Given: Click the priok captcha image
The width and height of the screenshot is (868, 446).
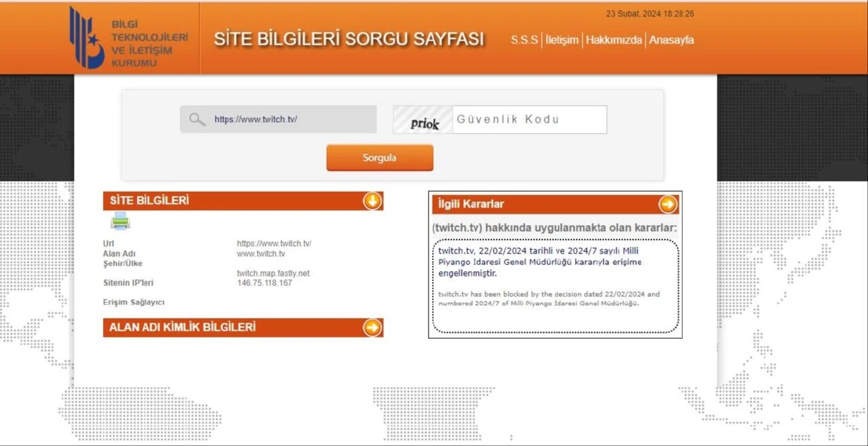Looking at the screenshot, I should tap(422, 119).
